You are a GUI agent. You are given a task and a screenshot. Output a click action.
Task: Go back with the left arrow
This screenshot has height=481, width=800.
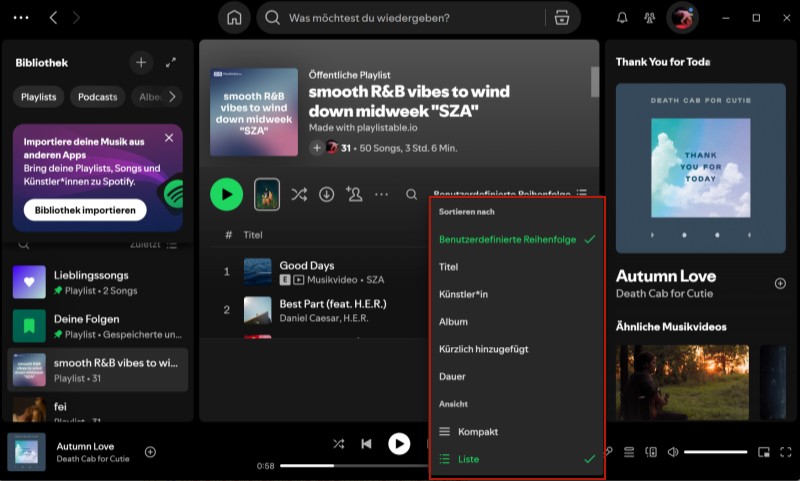[53, 17]
